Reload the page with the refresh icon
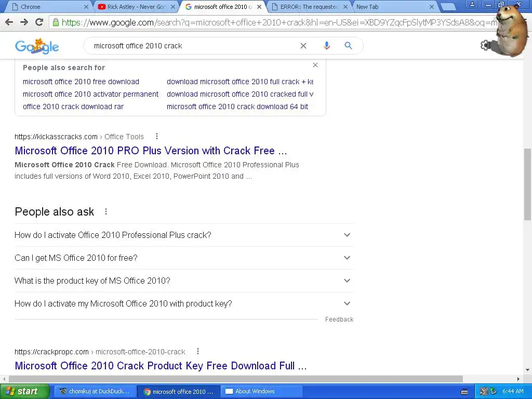The width and height of the screenshot is (532, 399). (39, 22)
